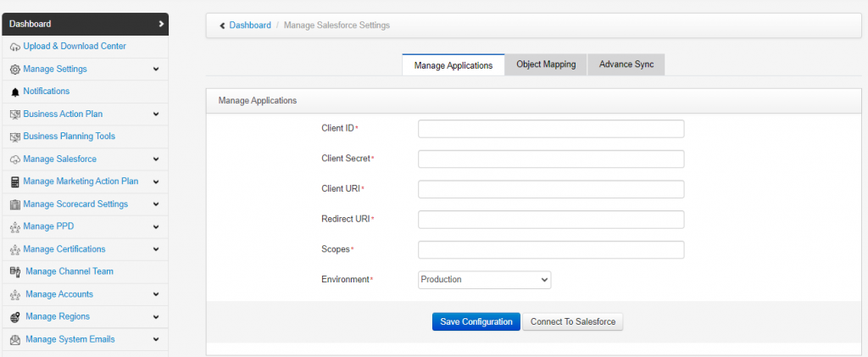Viewport: 868px width, 357px height.
Task: Click the Redirect URI field label
Action: coord(346,219)
